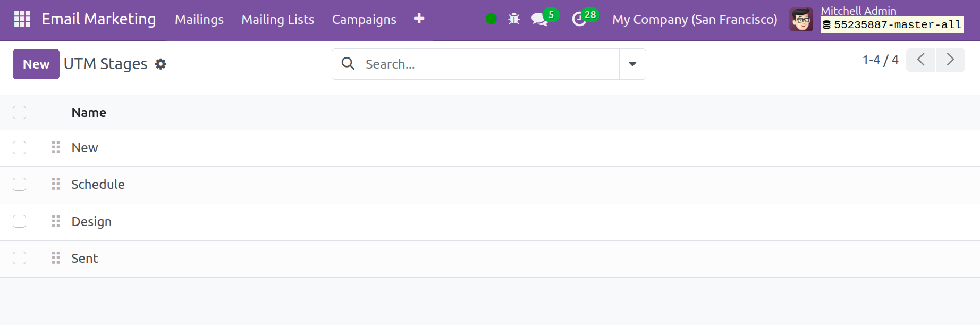Click the plus icon in navbar

[x=419, y=19]
